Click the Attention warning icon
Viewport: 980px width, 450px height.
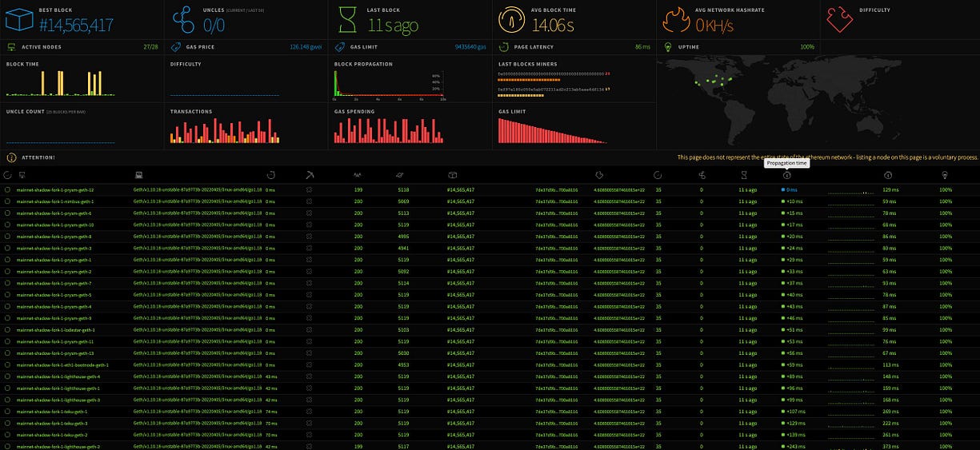11,157
